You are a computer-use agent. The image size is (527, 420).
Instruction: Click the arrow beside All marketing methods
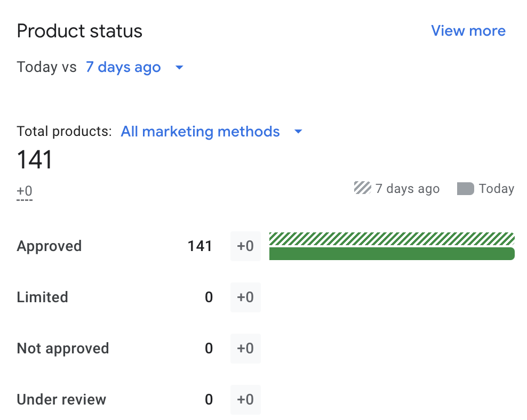(x=298, y=132)
